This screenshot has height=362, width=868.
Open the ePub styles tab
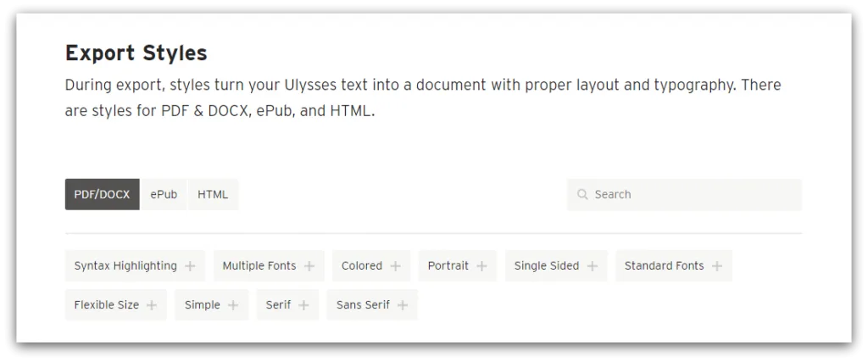(164, 194)
